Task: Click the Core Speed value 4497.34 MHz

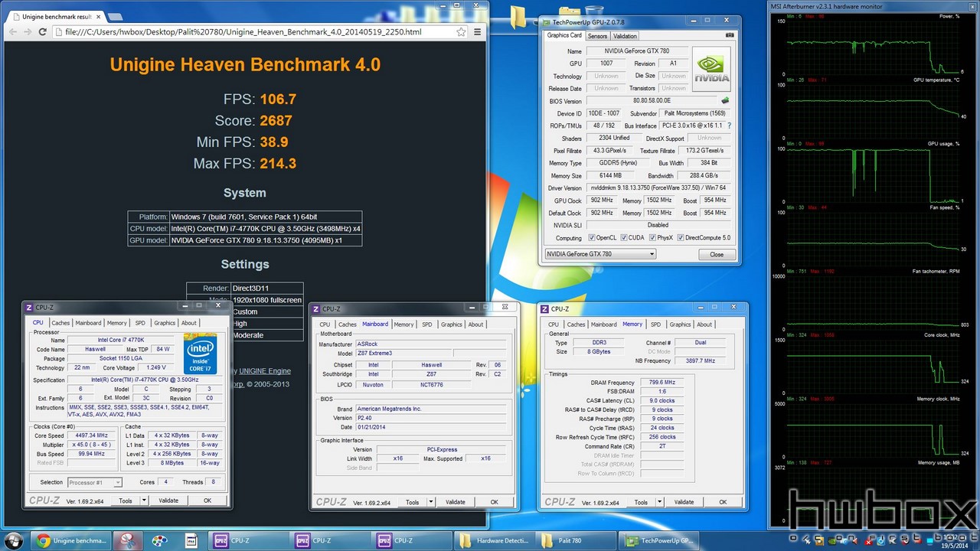Action: (x=93, y=435)
